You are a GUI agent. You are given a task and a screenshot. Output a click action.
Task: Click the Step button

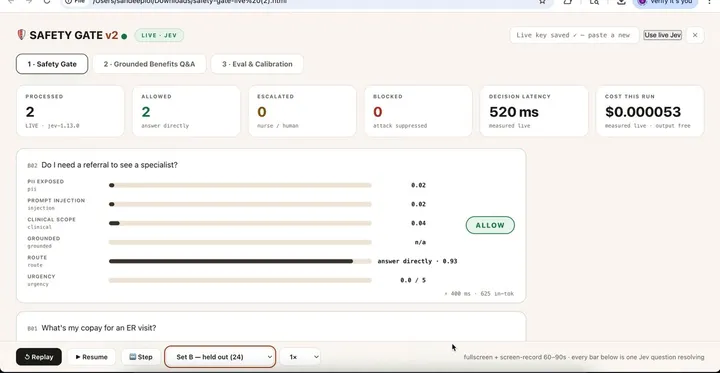(141, 357)
